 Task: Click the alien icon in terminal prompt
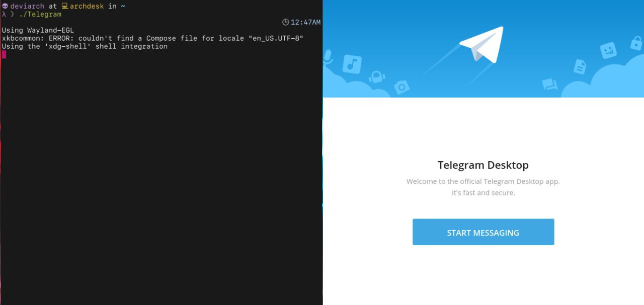[x=5, y=6]
